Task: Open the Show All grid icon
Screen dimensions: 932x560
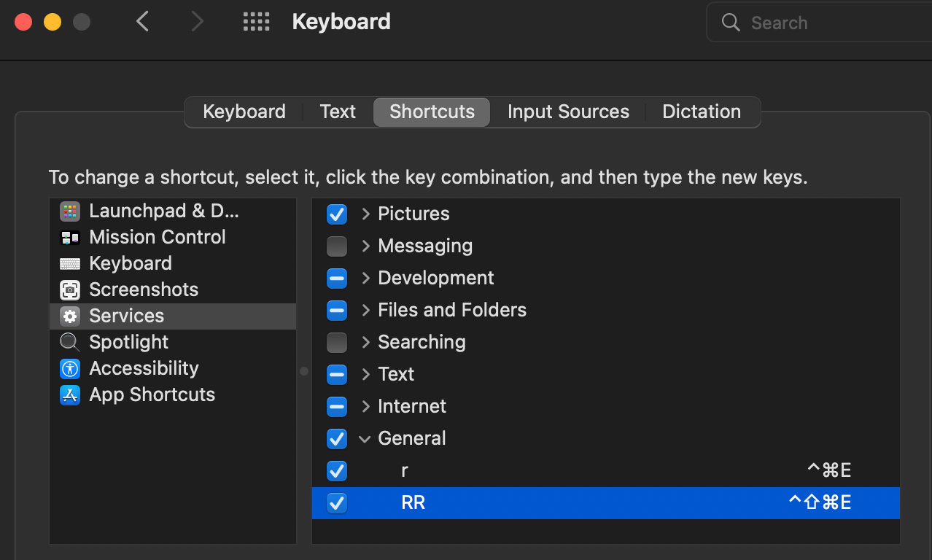Action: (256, 22)
